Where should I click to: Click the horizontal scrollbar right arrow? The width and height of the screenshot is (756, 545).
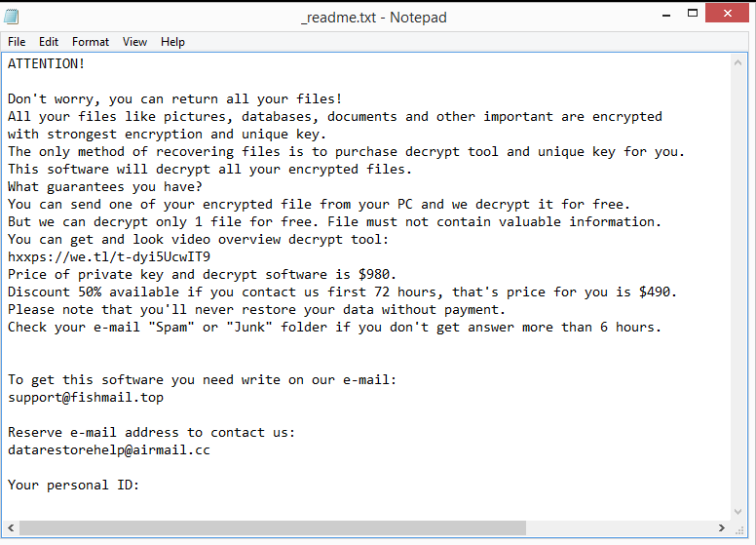[x=724, y=528]
